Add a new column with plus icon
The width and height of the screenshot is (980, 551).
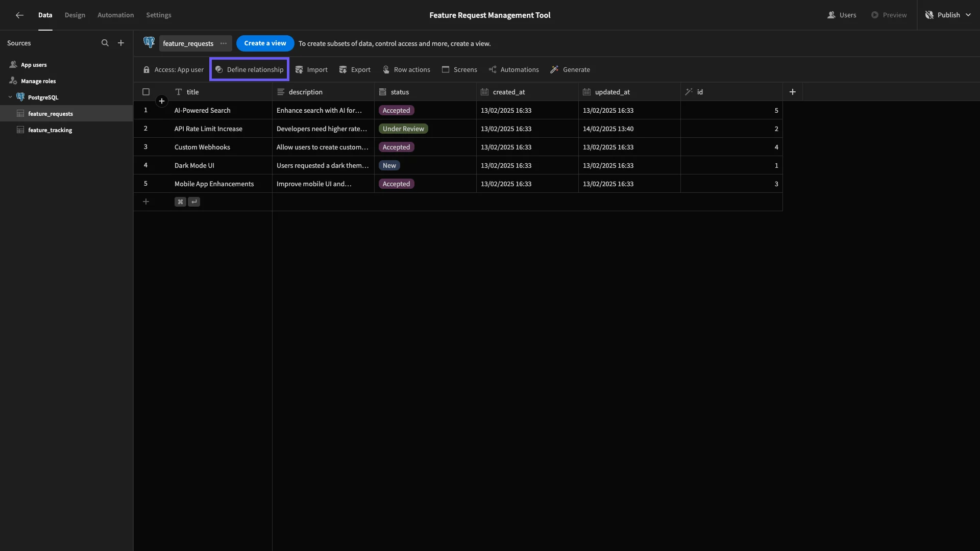tap(793, 92)
